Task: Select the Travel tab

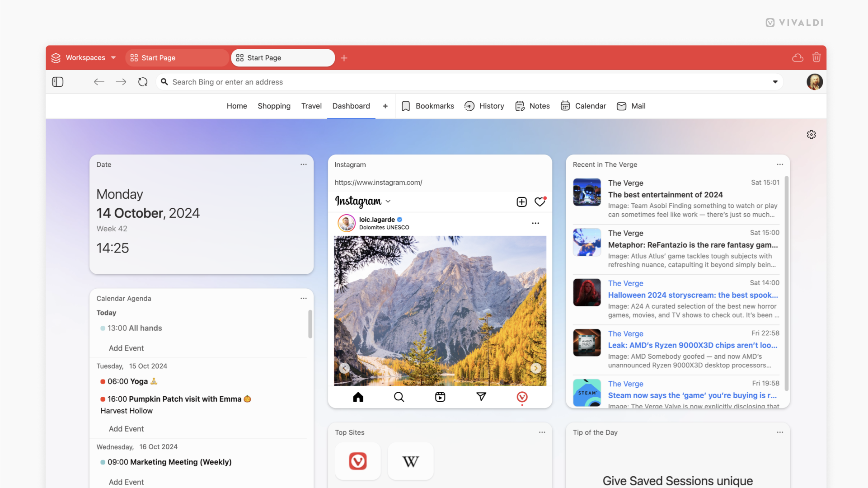Action: point(310,106)
